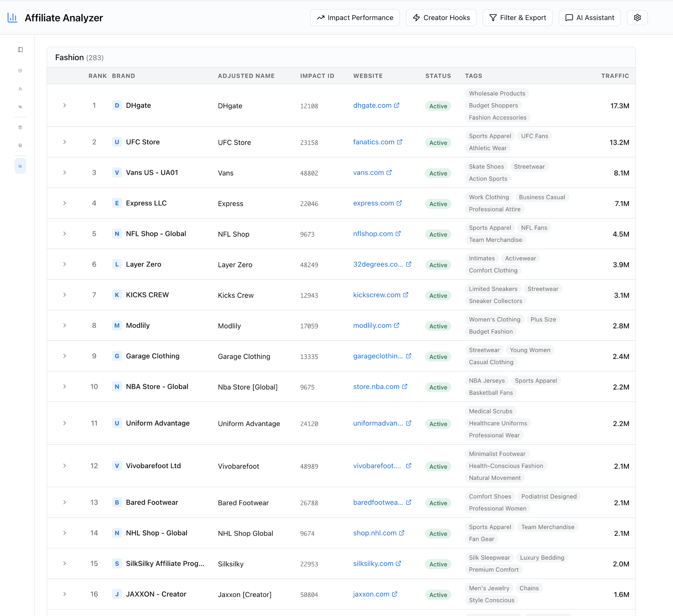The image size is (673, 616).
Task: Expand the Uniform Advantage row
Action: click(x=64, y=423)
